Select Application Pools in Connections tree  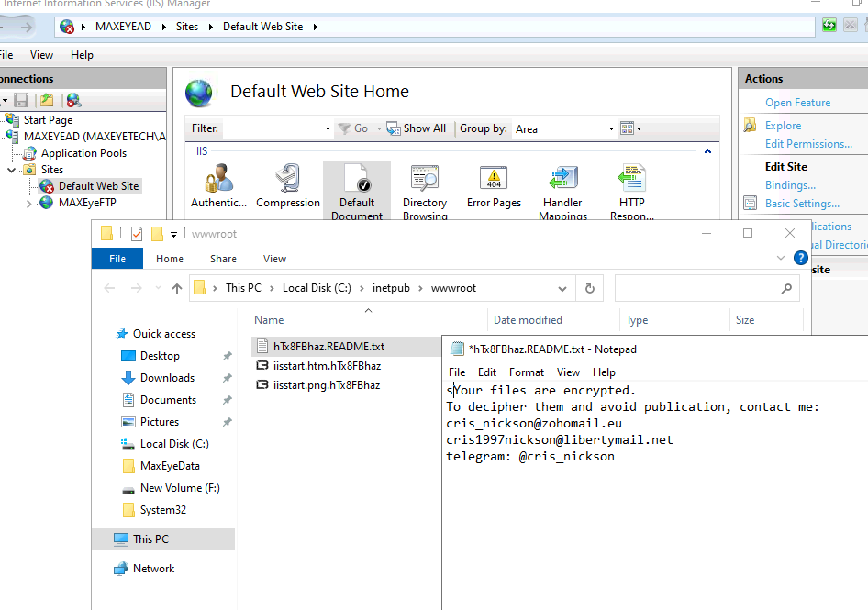[x=83, y=153]
